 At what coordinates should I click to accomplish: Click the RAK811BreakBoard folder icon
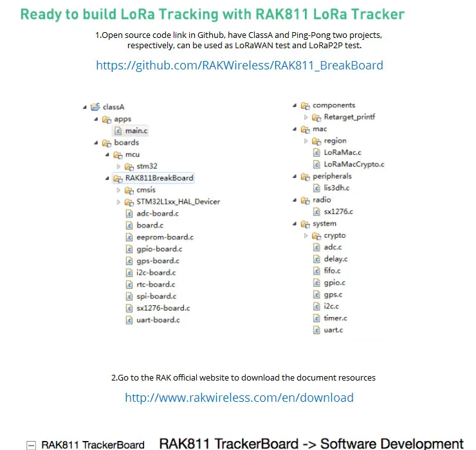118,179
